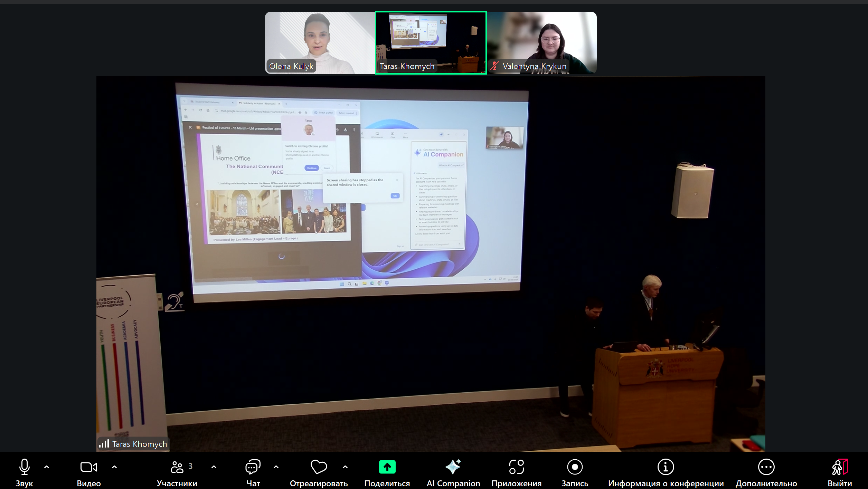
Task: Open AI Companion sparkle icon
Action: click(453, 467)
